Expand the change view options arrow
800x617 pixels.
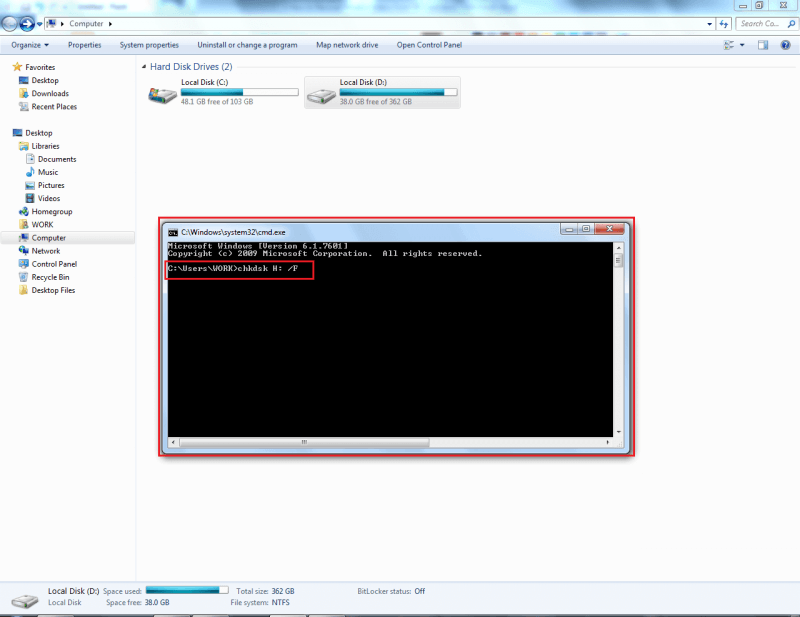click(x=742, y=45)
